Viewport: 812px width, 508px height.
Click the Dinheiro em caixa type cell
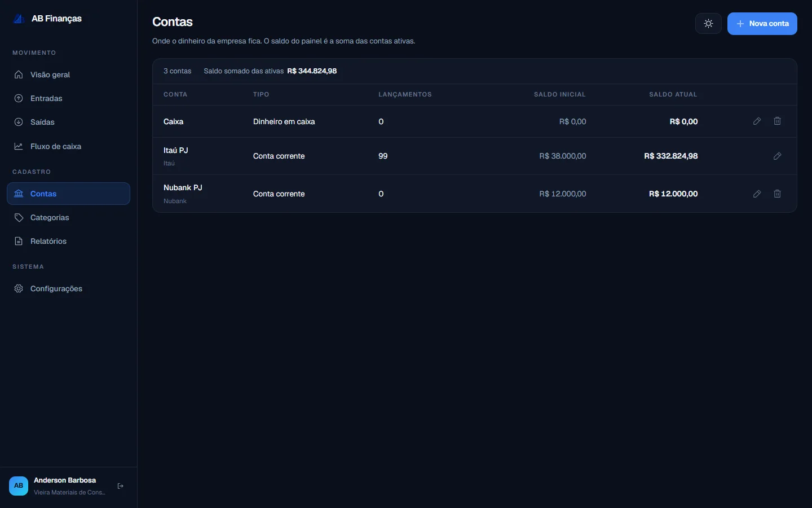point(284,121)
